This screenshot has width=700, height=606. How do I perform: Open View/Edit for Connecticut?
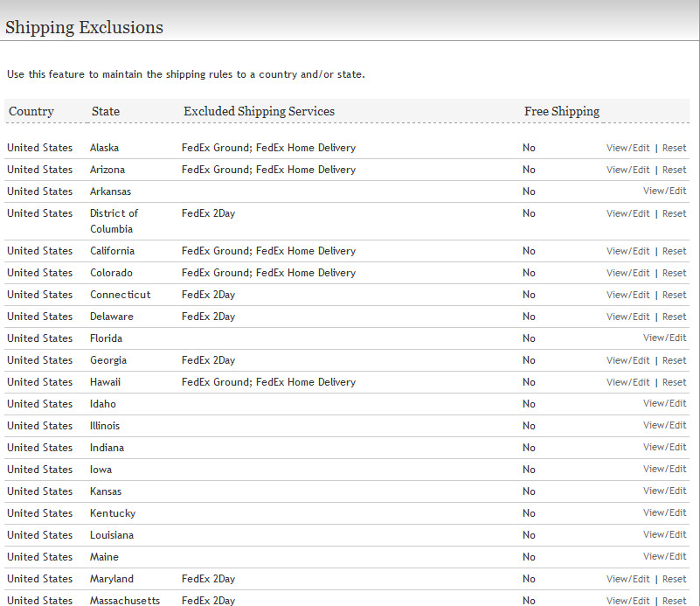pyautogui.click(x=627, y=295)
